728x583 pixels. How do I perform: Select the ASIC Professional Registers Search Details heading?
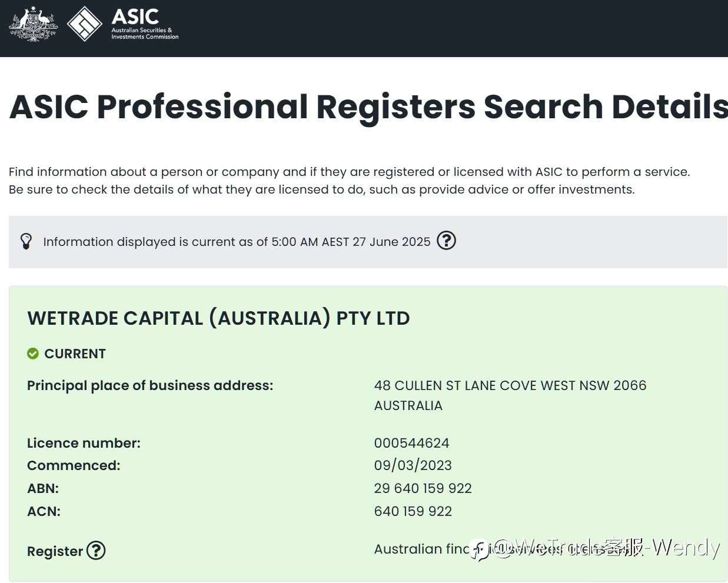pyautogui.click(x=368, y=107)
